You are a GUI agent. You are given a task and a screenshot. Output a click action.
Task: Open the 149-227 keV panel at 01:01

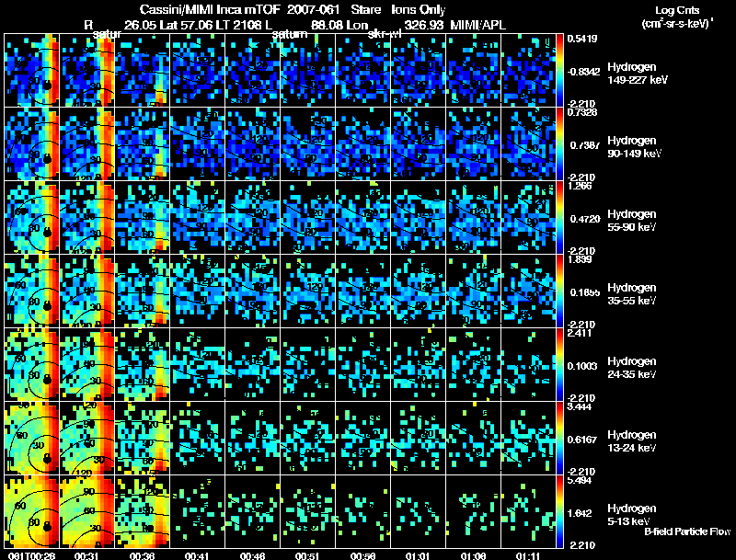418,71
